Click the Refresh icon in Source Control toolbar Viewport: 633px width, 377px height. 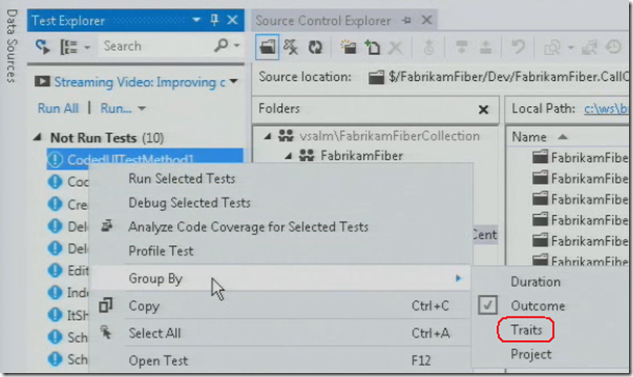(x=315, y=47)
